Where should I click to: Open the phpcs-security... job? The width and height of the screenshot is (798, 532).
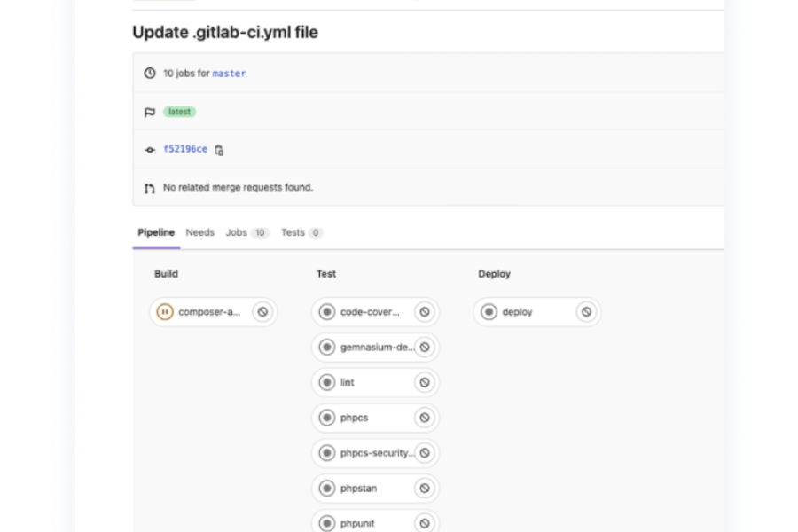coord(378,452)
